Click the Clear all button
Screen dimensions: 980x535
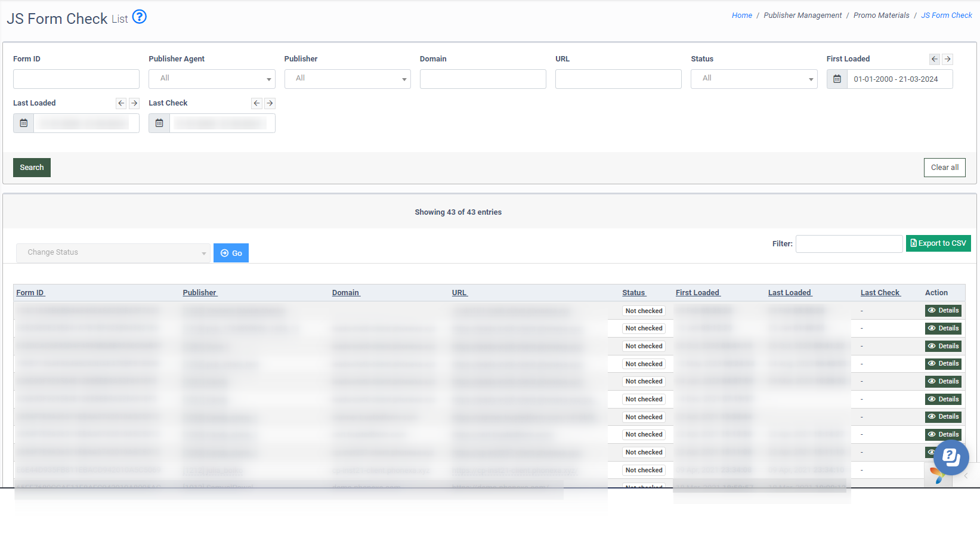pyautogui.click(x=944, y=168)
